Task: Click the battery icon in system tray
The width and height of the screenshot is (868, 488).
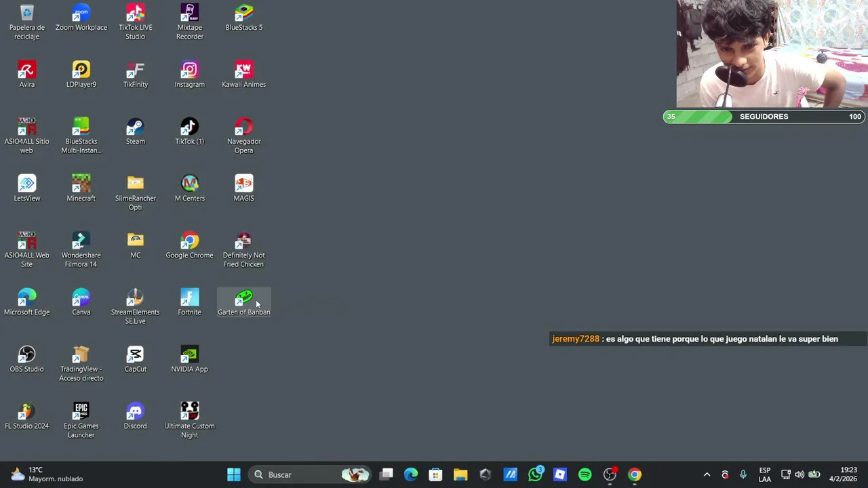Action: [814, 474]
